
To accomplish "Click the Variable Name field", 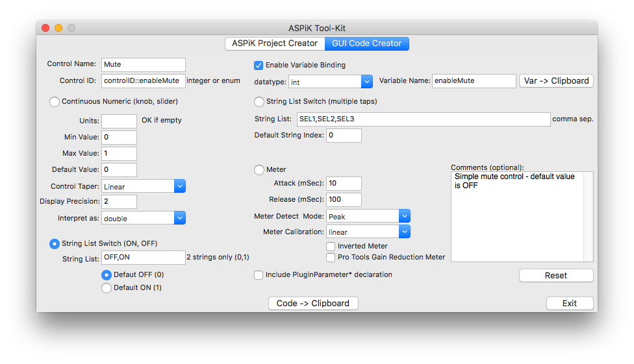I will pyautogui.click(x=474, y=81).
